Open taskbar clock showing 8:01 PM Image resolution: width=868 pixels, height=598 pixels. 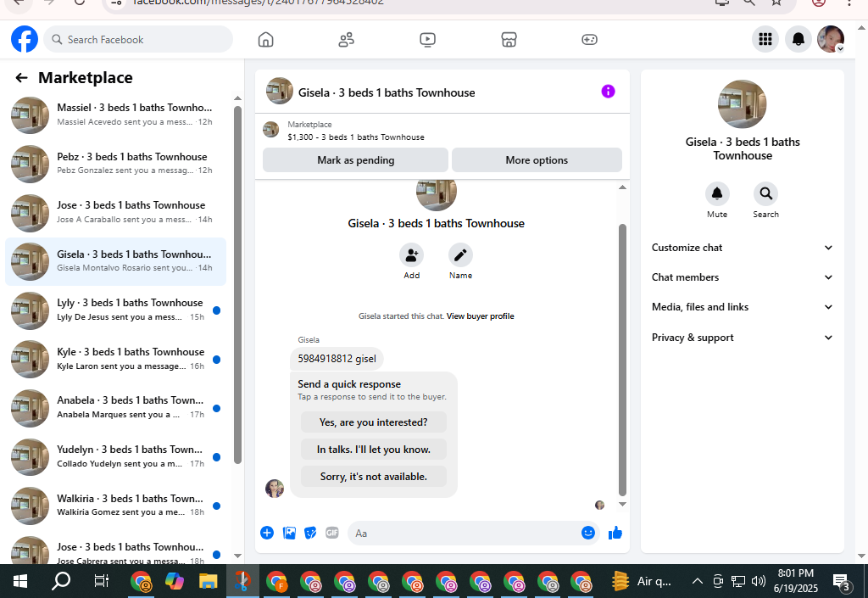[x=796, y=580]
